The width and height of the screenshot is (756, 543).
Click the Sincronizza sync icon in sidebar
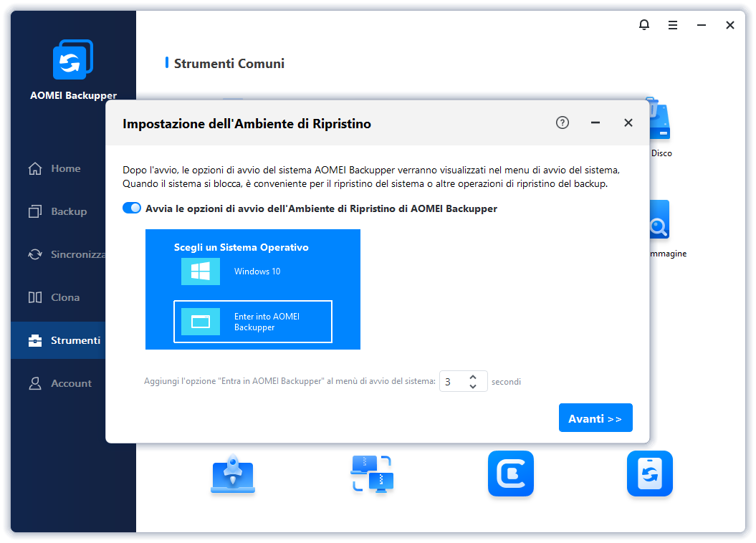click(35, 254)
